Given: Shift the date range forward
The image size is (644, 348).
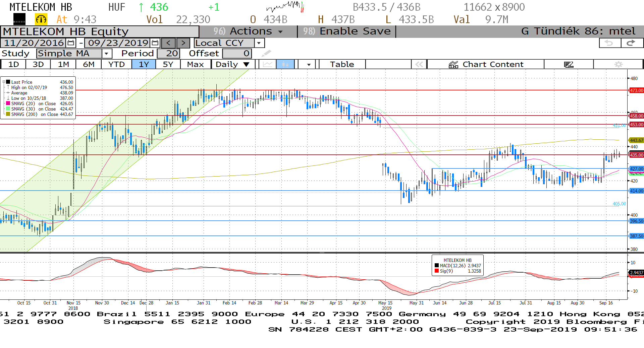Looking at the screenshot, I should (183, 43).
